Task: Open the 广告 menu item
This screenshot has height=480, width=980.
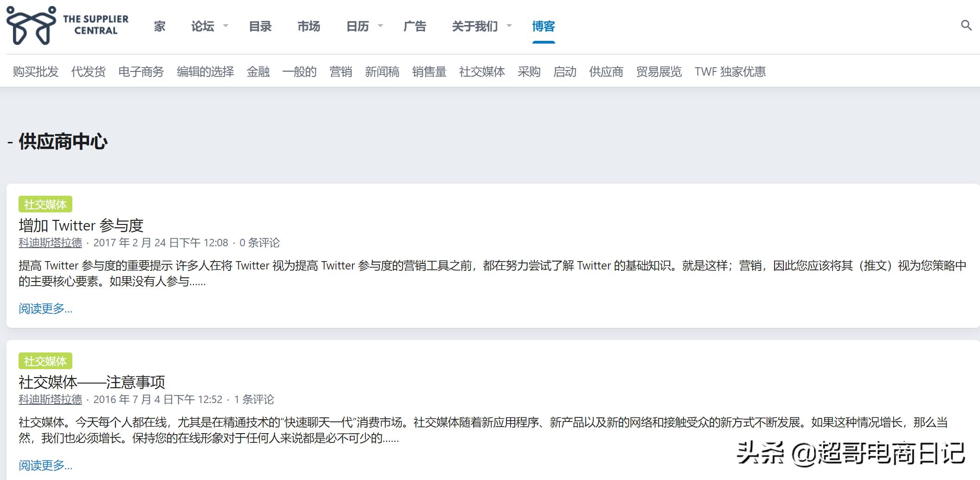Action: coord(415,26)
